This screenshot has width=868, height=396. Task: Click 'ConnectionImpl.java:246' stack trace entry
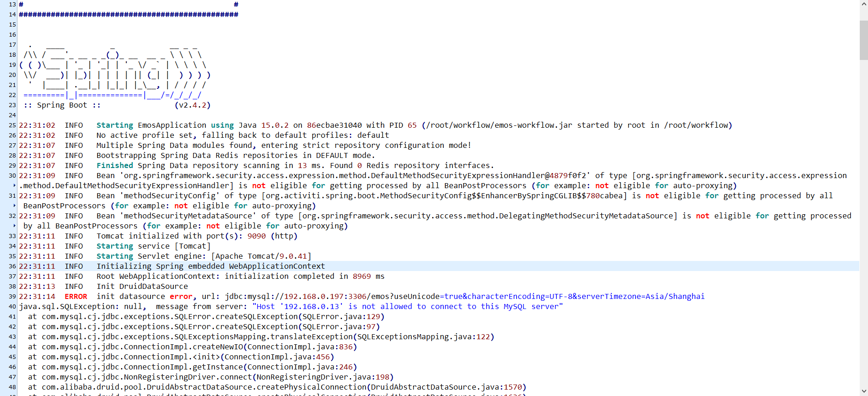[x=300, y=367]
